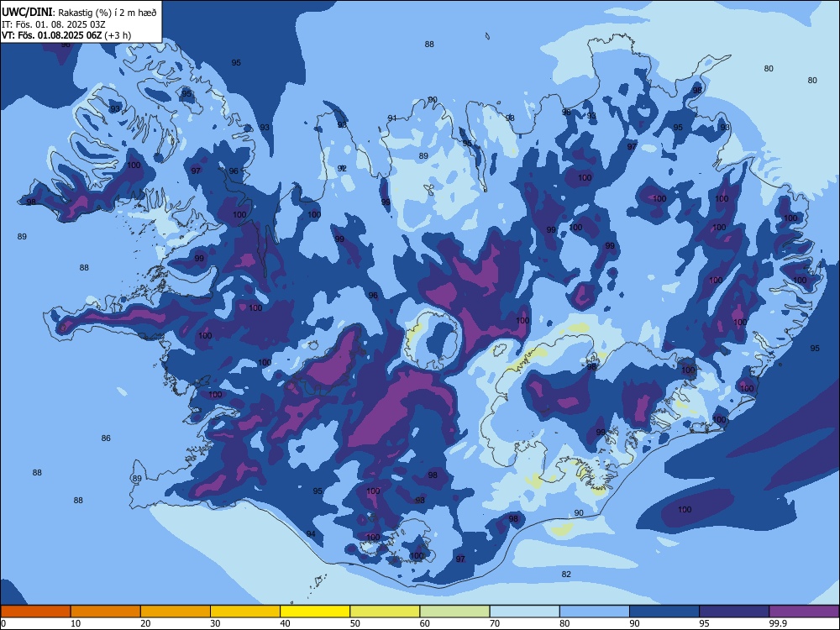Screen dimensions: 840x630
Task: Click the '82' humidity value south of Iceland
Action: pos(566,575)
